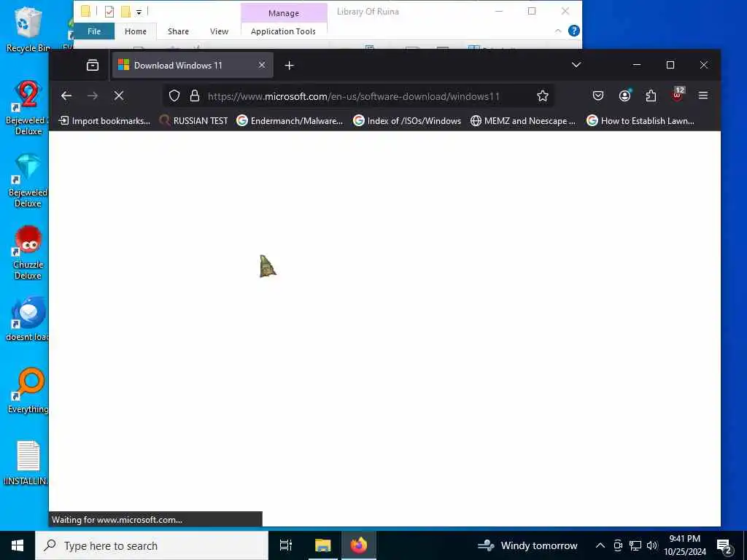Screen dimensions: 747x560
Task: Open View ribbon tab in File Explorer
Action: point(219,31)
